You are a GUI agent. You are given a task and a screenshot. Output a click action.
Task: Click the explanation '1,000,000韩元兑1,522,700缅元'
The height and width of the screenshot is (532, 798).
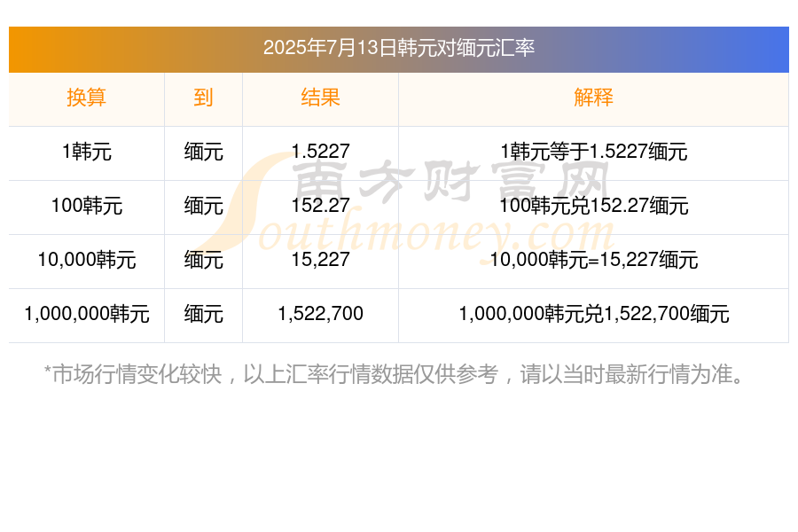[593, 314]
